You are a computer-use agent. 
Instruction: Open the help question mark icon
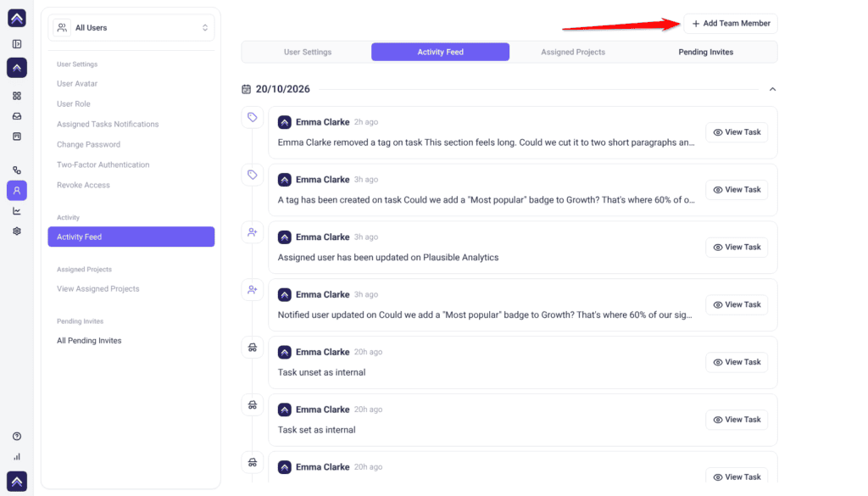click(17, 436)
